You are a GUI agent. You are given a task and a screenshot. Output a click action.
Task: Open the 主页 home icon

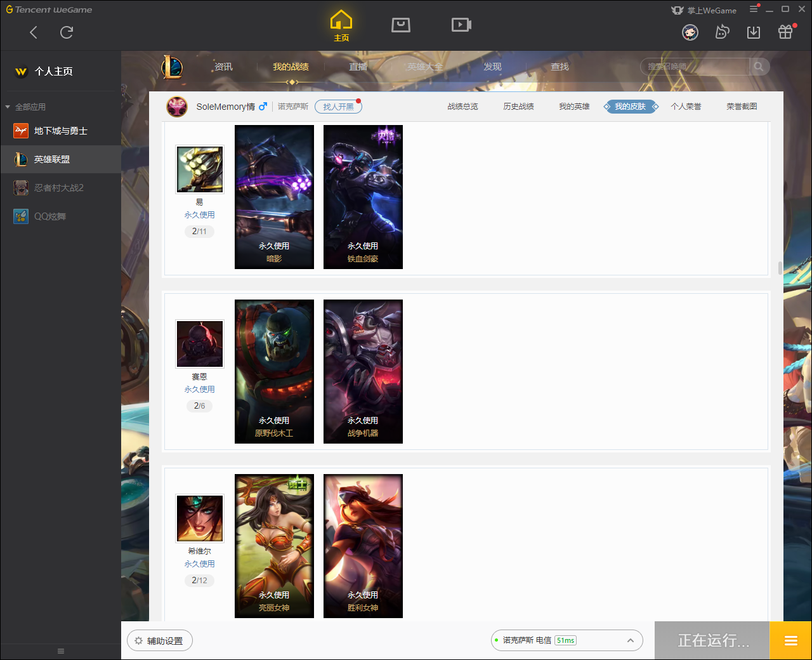click(x=341, y=26)
